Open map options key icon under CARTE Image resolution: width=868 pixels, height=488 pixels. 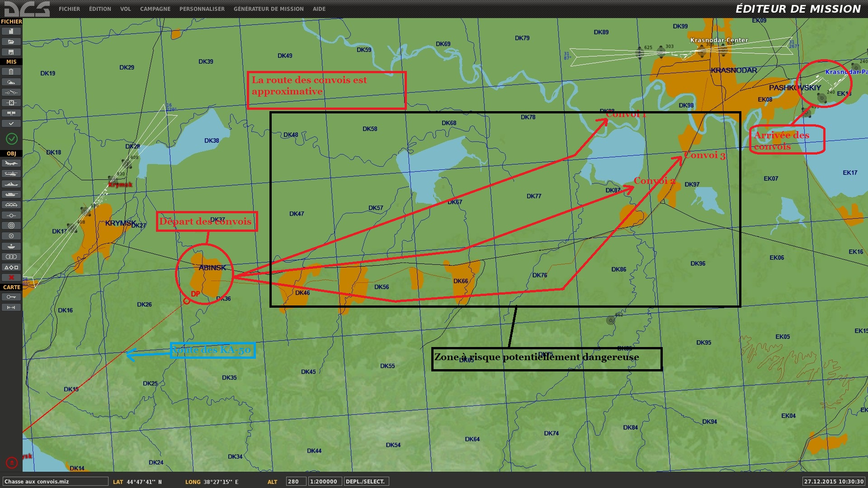[x=11, y=297]
